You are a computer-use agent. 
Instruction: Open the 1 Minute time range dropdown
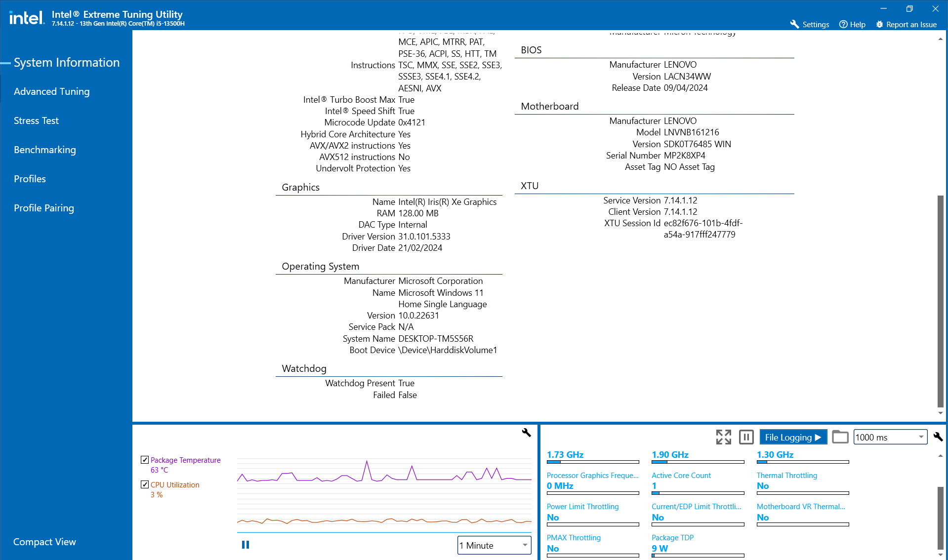tap(494, 545)
